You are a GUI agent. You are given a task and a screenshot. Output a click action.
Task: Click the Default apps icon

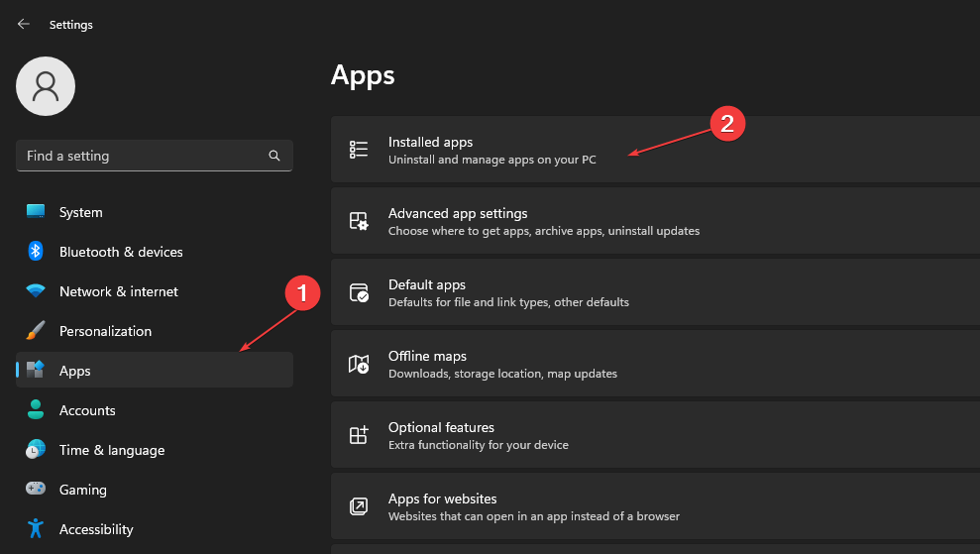pos(359,292)
